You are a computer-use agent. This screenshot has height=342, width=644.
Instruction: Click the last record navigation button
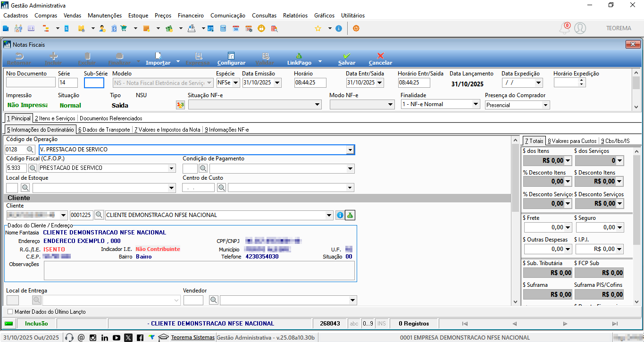click(615, 324)
